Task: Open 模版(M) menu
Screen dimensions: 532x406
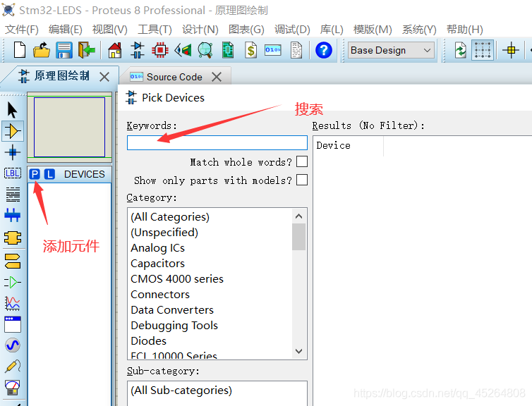Action: coord(373,30)
